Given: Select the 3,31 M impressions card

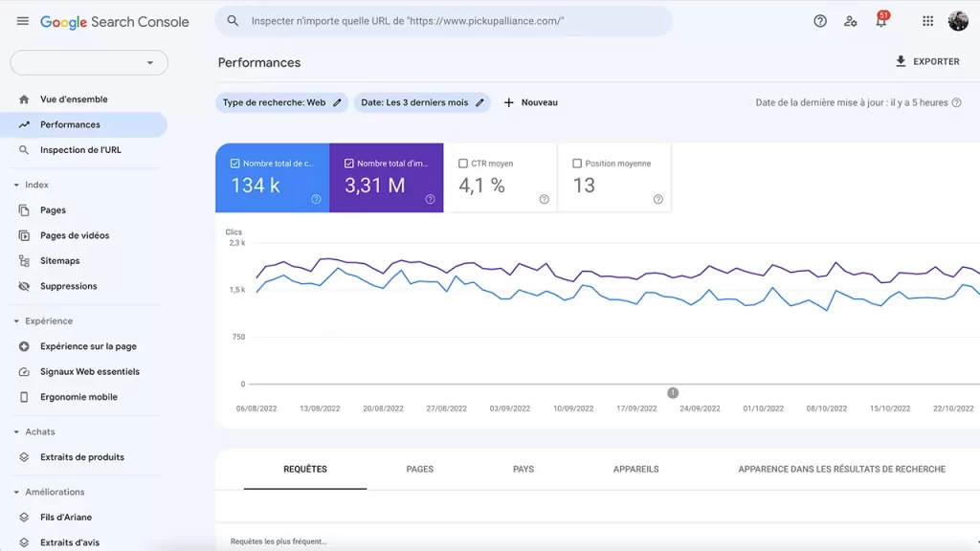Looking at the screenshot, I should pyautogui.click(x=387, y=178).
